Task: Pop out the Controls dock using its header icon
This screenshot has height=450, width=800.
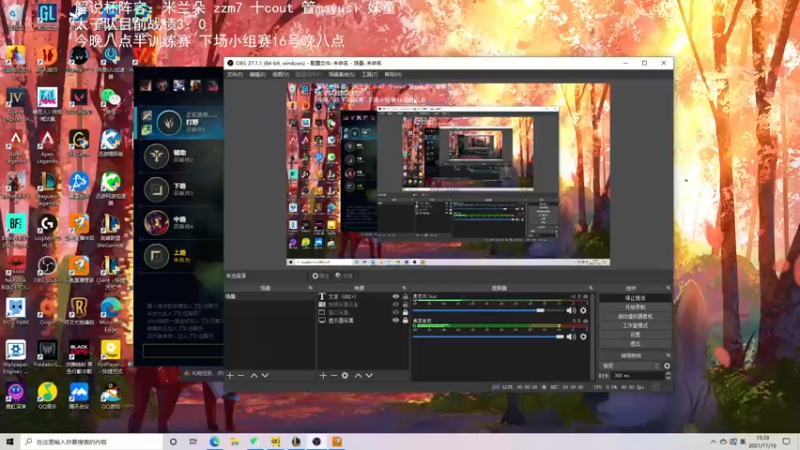Action: click(668, 288)
